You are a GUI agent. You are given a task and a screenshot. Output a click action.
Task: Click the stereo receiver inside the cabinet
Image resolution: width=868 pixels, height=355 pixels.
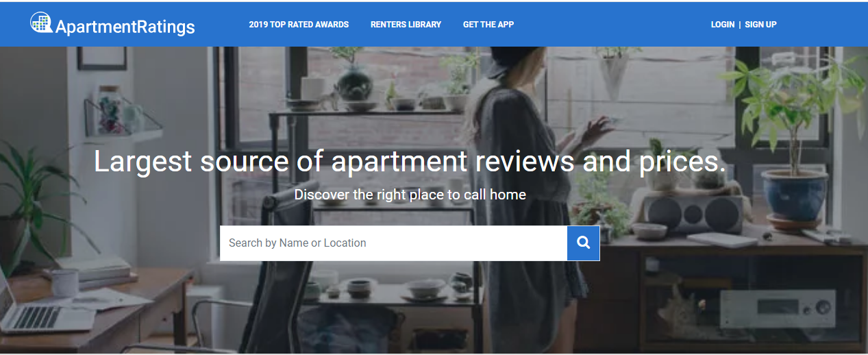point(778,308)
